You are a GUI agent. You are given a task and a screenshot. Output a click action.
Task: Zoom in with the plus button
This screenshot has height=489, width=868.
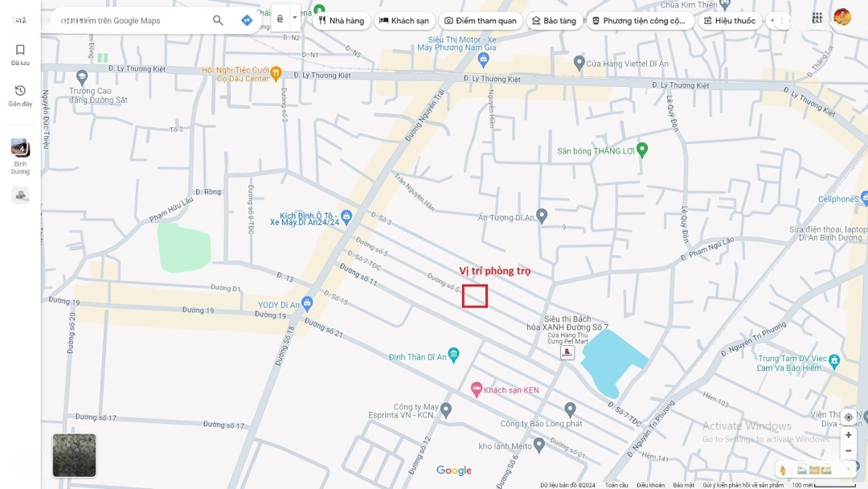click(849, 435)
